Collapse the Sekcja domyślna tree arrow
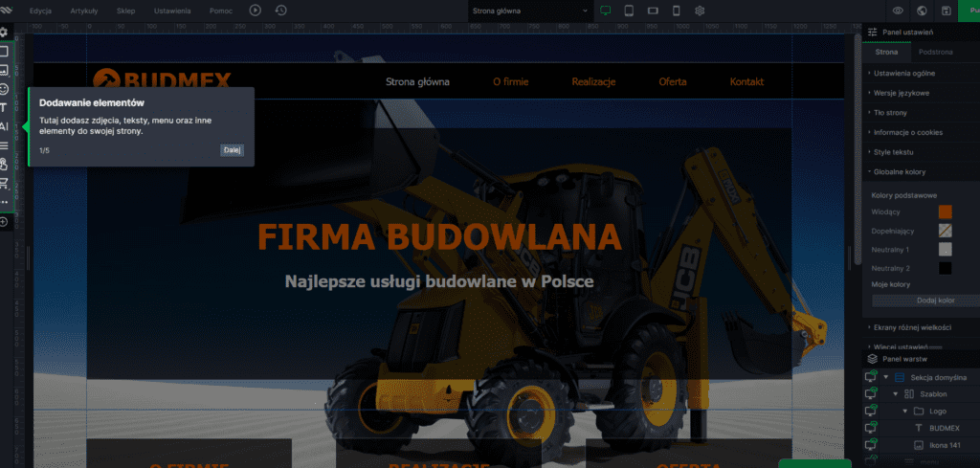This screenshot has height=468, width=980. 886,377
